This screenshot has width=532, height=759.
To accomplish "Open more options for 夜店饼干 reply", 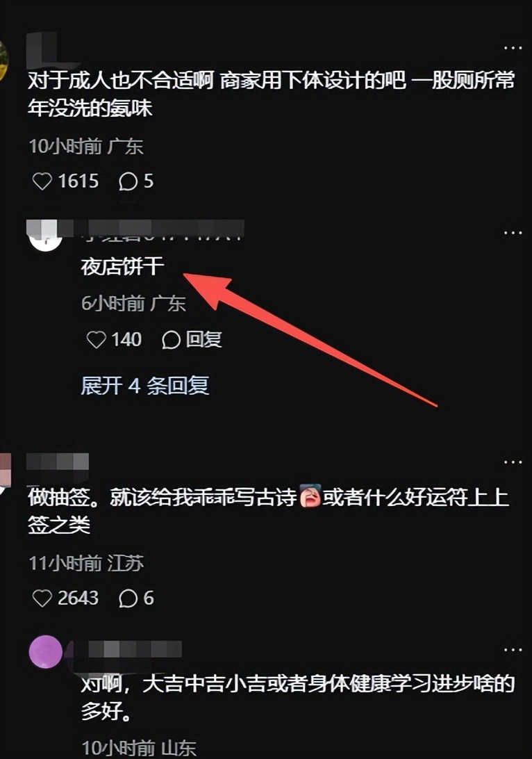I will pyautogui.click(x=513, y=233).
